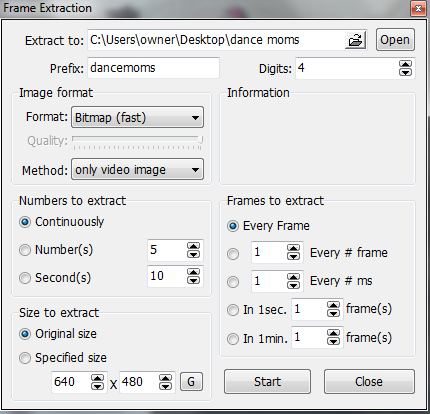
Task: Click into the Prefix text field
Action: point(153,68)
